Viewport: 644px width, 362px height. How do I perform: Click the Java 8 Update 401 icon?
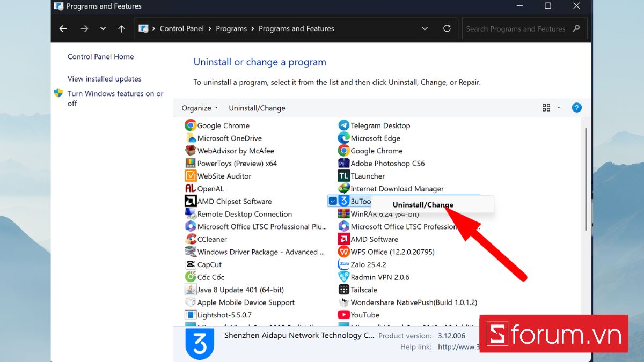coord(190,290)
